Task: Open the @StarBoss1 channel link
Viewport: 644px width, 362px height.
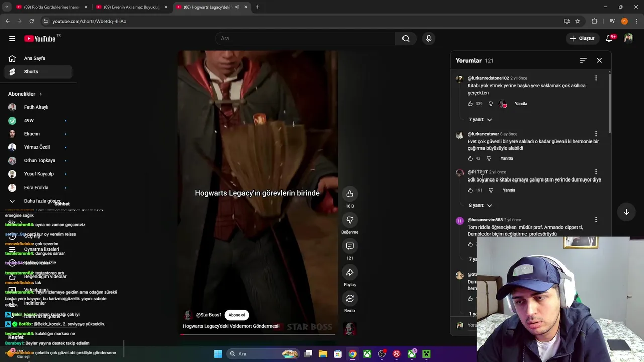Action: coord(209,315)
